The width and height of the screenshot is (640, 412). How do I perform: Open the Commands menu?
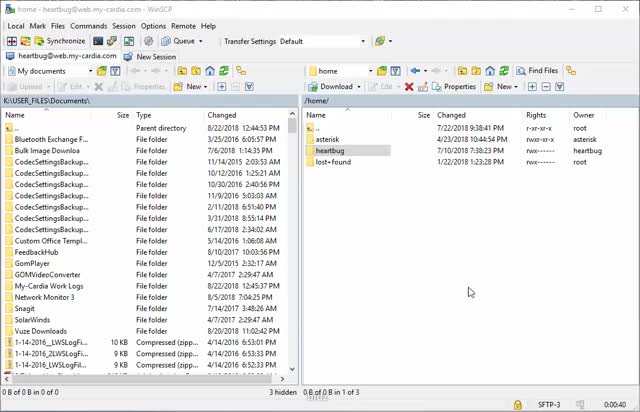[x=89, y=26]
